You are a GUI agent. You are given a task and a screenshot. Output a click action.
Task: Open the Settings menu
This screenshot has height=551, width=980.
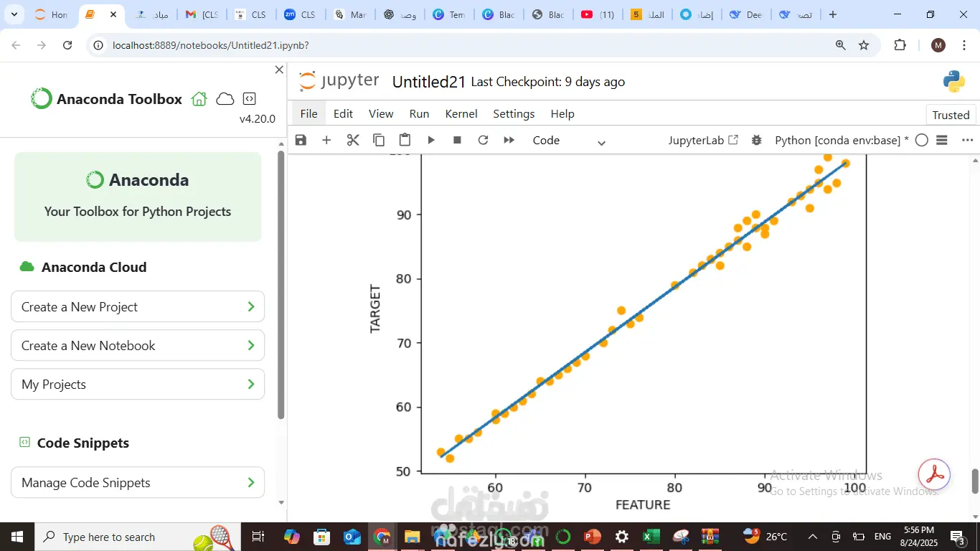(x=514, y=113)
